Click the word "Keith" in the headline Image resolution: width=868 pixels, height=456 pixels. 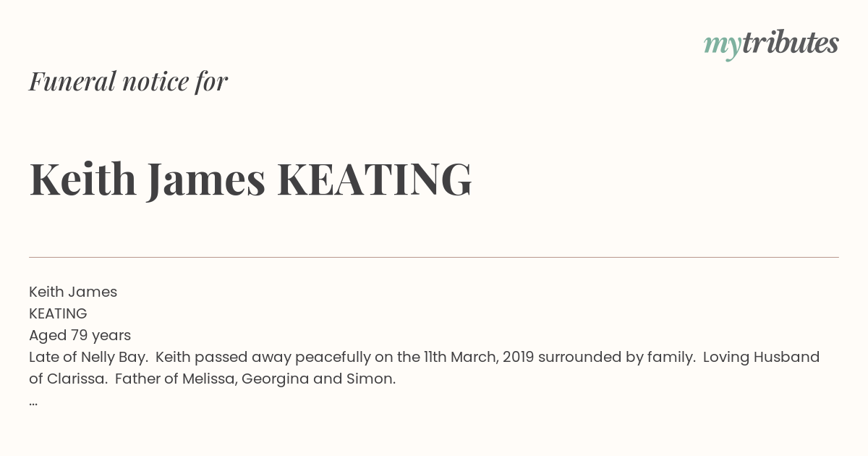pyautogui.click(x=82, y=179)
